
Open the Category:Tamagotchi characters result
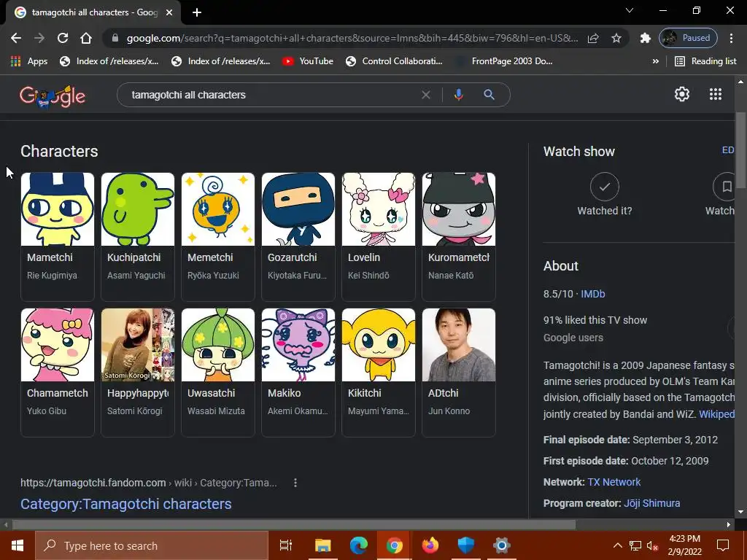(125, 504)
